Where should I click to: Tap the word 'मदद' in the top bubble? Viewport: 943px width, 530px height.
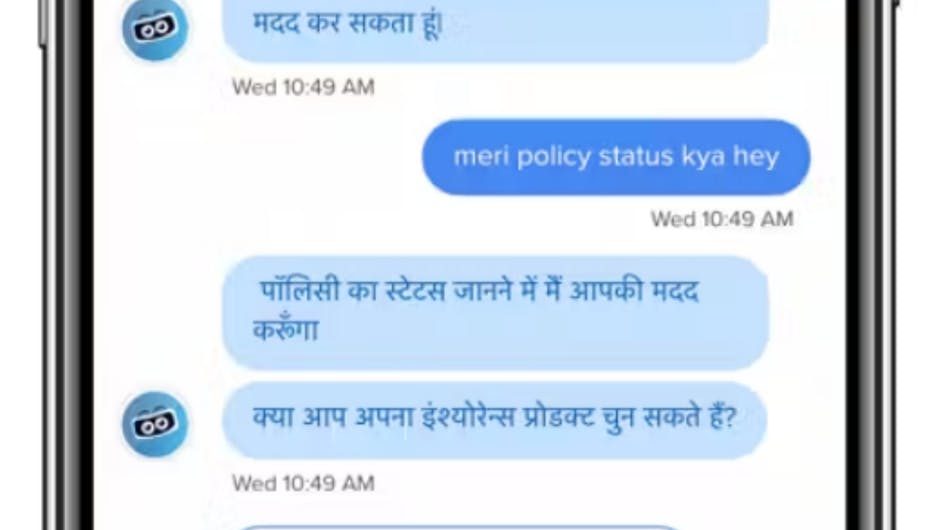[x=277, y=24]
